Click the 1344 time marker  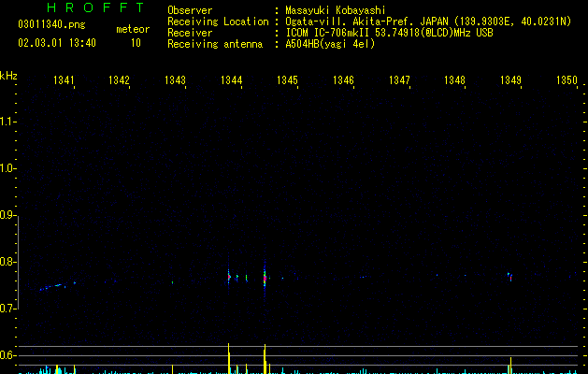pos(232,79)
